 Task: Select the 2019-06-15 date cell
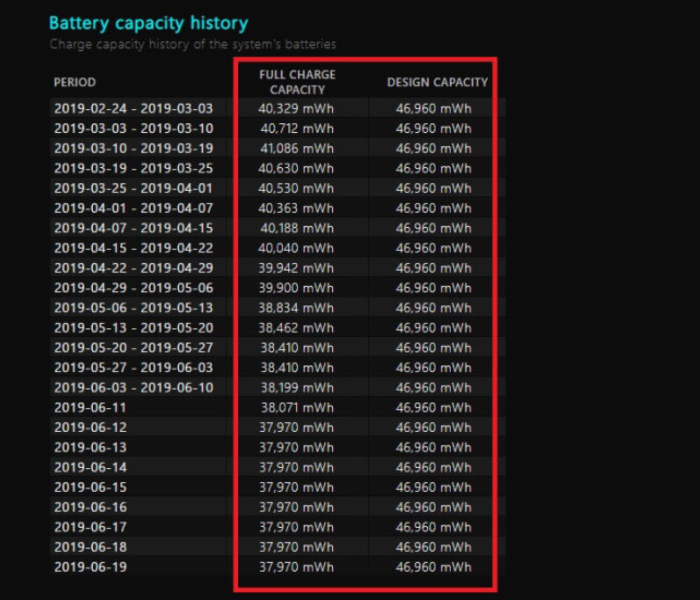91,487
